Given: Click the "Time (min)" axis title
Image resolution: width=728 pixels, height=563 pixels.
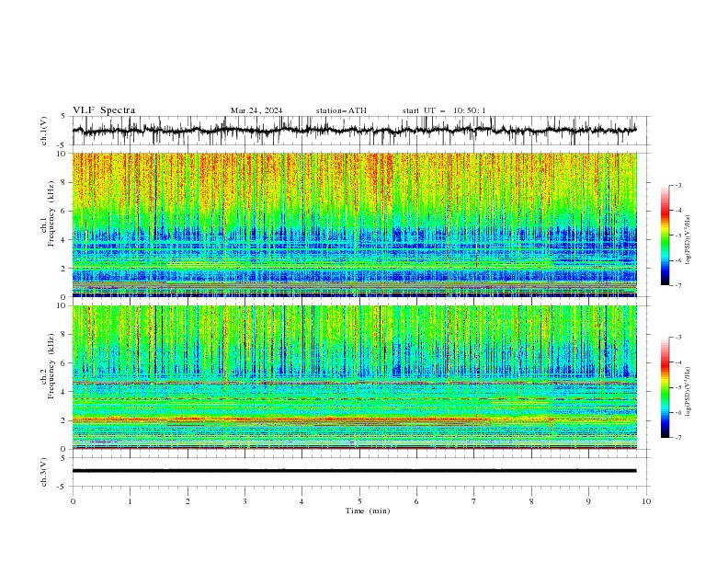Looking at the screenshot, I should (368, 511).
